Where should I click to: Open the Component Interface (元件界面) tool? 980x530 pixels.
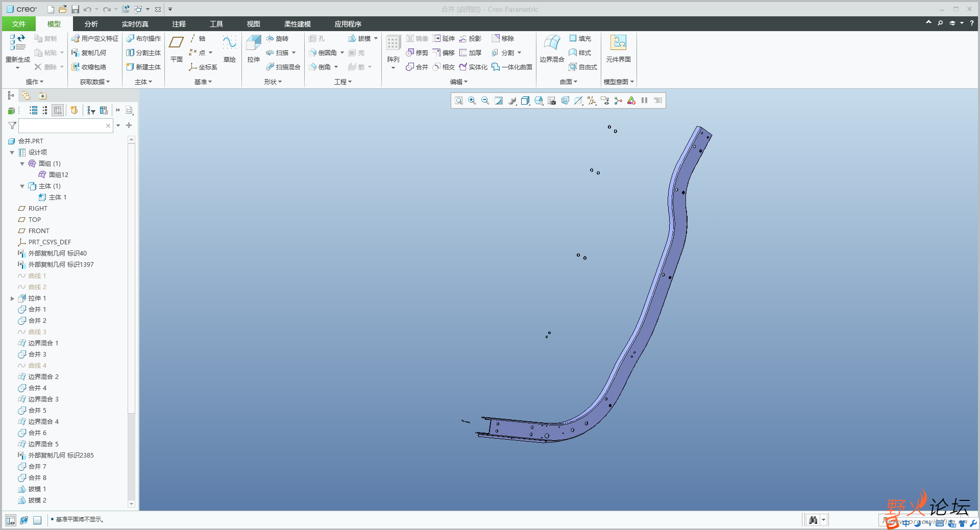point(618,48)
